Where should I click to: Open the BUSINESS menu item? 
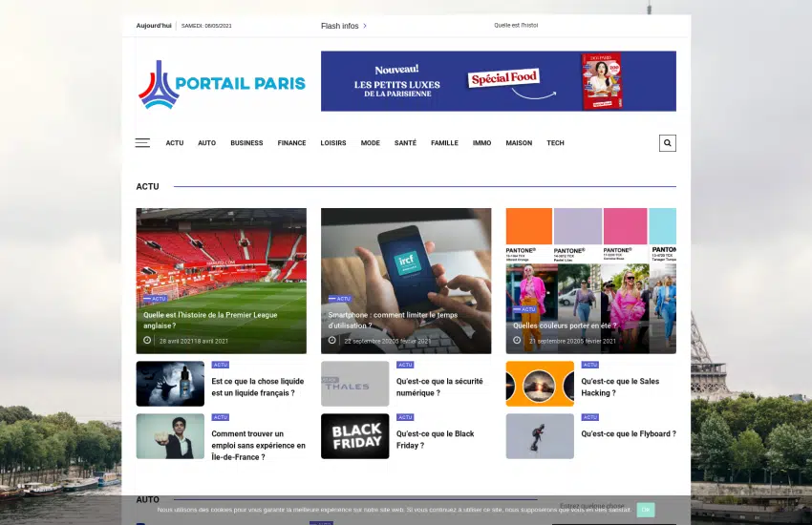tap(246, 143)
